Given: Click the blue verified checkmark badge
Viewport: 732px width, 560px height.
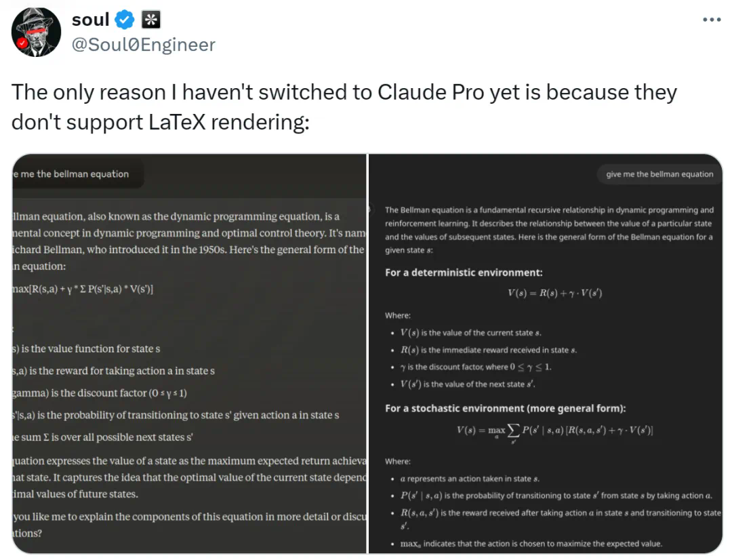Looking at the screenshot, I should pos(124,21).
